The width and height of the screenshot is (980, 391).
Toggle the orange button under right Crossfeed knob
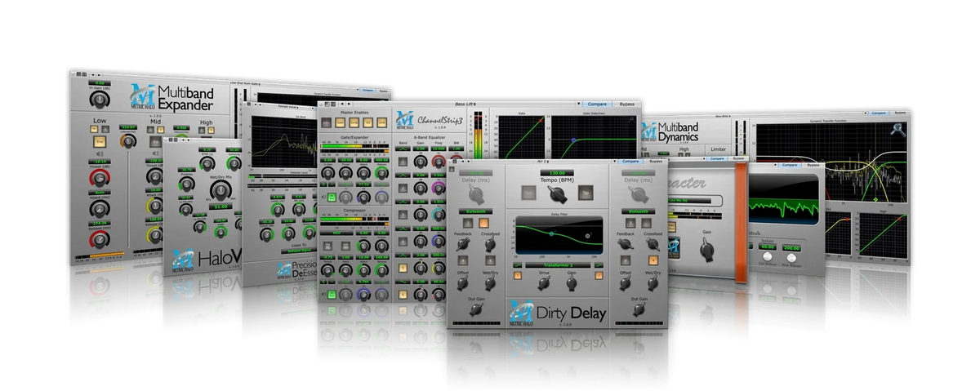653,260
